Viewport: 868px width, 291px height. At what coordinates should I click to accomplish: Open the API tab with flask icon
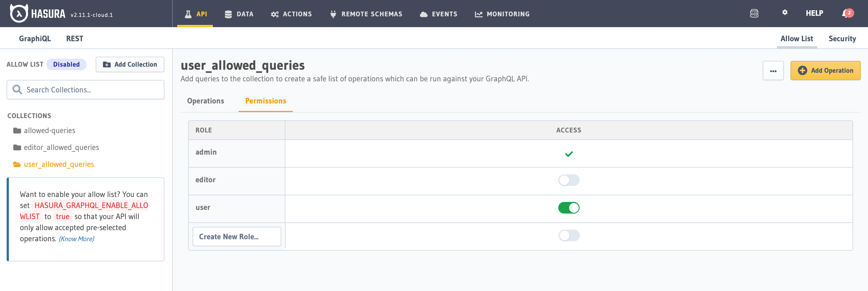(195, 14)
